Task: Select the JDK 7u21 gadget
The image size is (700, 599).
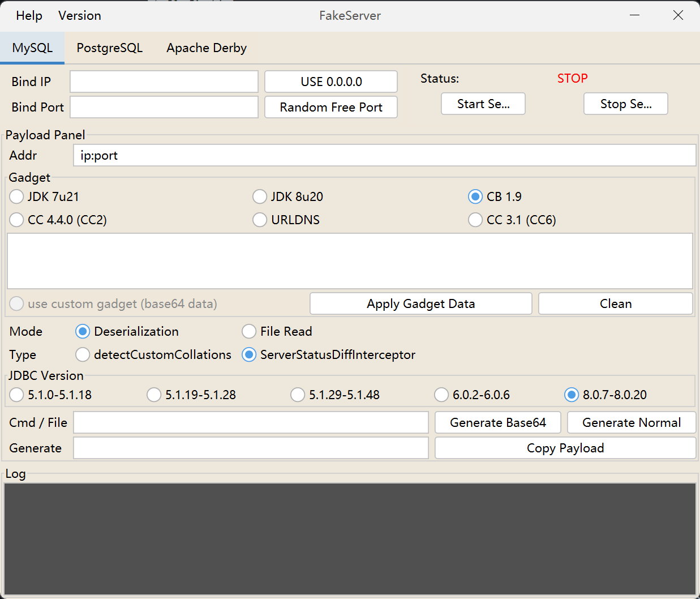Action: [x=45, y=196]
